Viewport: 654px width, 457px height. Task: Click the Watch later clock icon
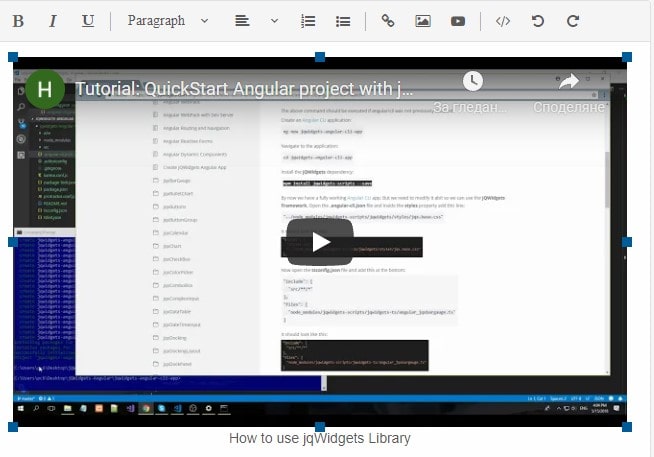(x=473, y=81)
